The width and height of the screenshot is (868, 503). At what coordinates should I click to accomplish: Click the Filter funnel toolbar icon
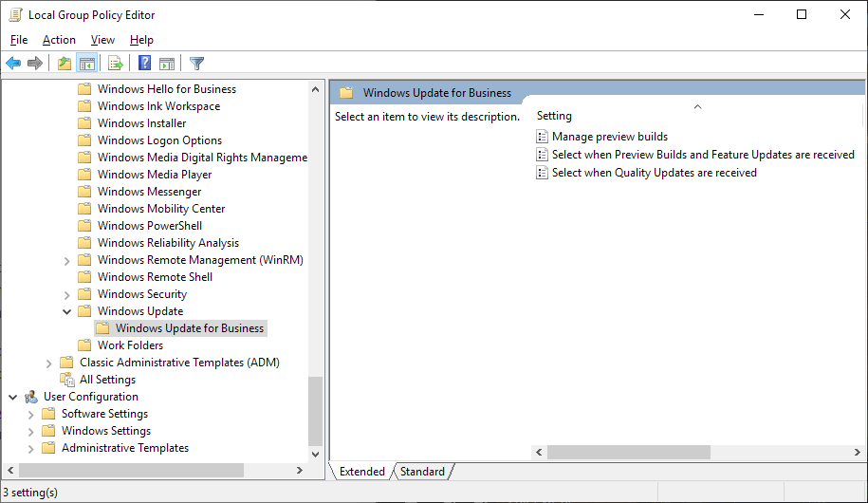[196, 64]
